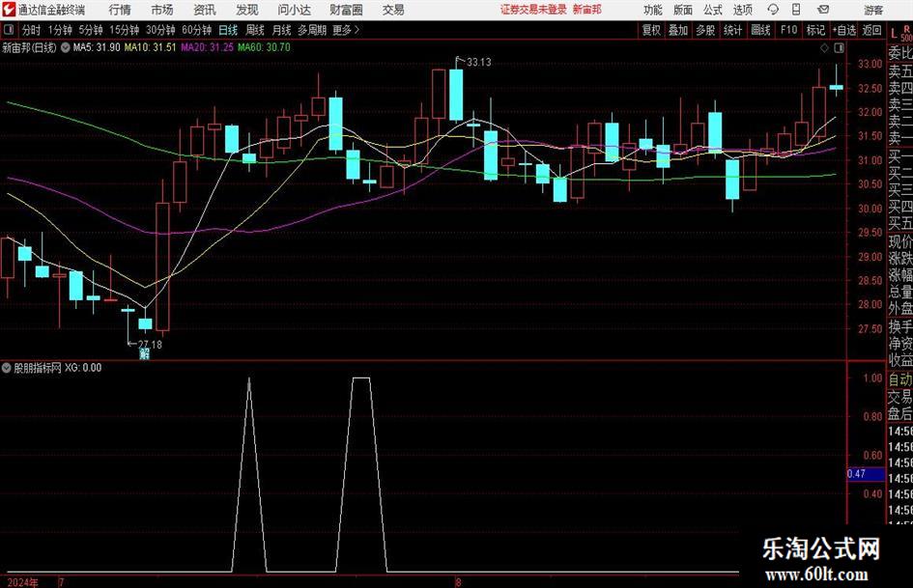
Task: Click the XG: 0.00 indicator value
Action: [x=83, y=368]
